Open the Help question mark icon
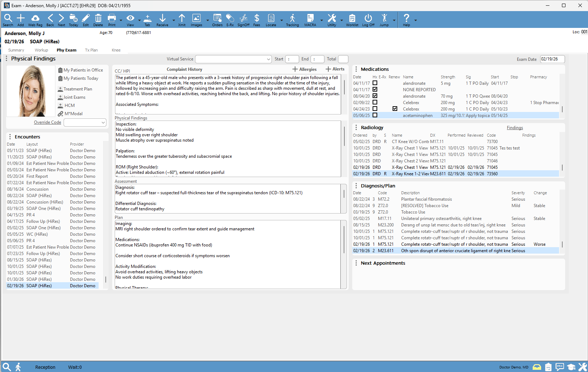 click(x=407, y=20)
